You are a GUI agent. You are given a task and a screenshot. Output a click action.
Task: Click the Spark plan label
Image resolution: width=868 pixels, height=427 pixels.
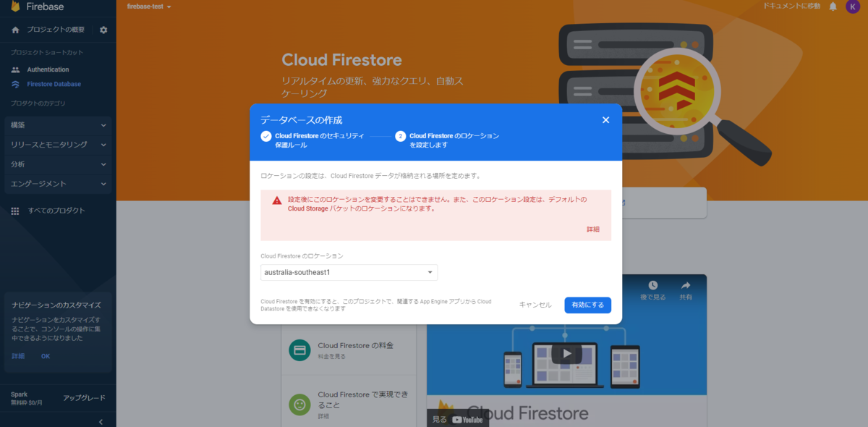pyautogui.click(x=19, y=394)
